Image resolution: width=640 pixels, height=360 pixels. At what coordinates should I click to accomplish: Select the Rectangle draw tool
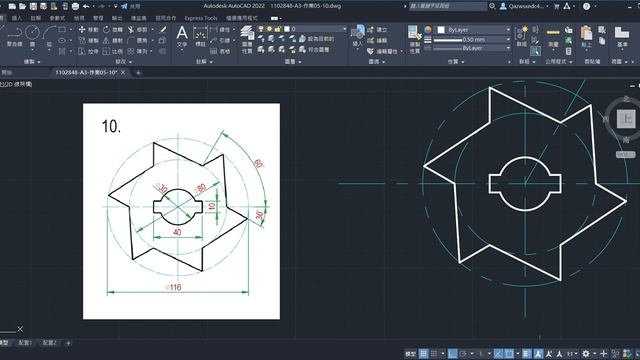(62, 30)
